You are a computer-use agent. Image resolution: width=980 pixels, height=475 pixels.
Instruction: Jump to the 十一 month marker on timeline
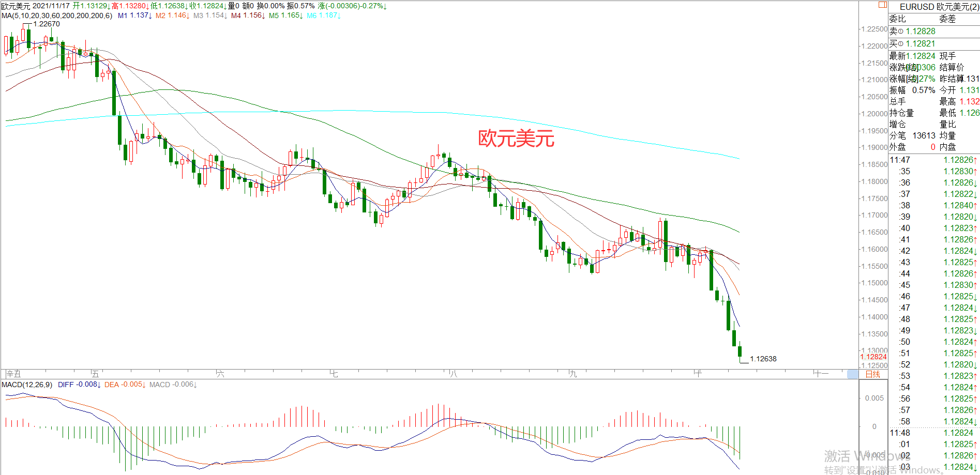(821, 374)
